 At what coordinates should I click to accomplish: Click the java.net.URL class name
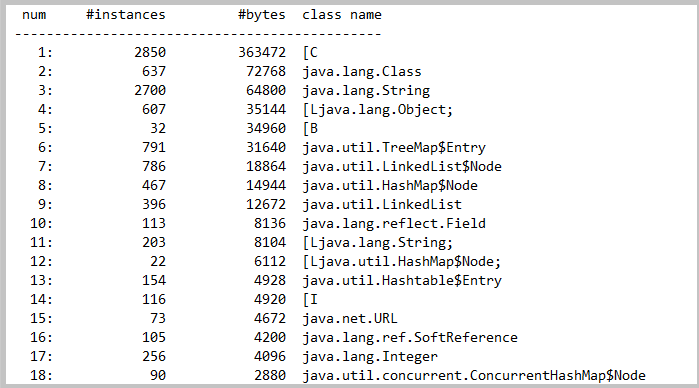(350, 318)
